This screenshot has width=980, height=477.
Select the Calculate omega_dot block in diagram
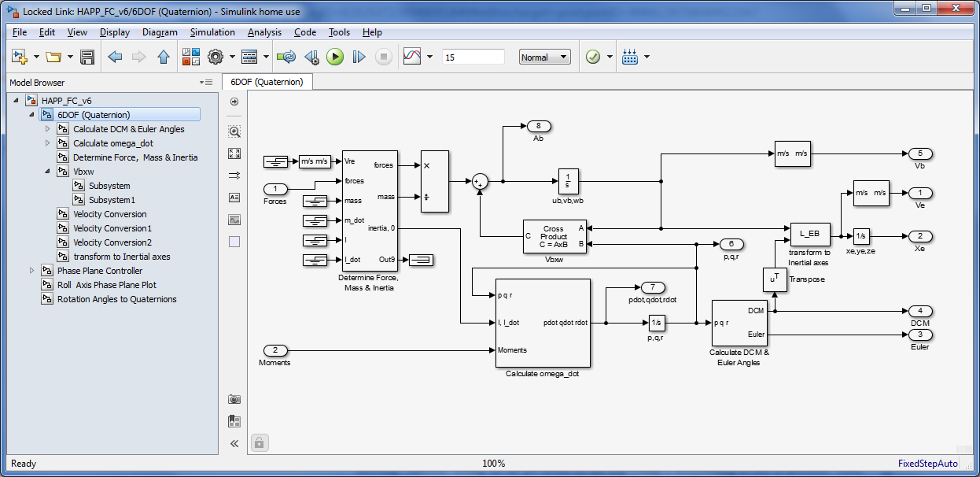[543, 323]
